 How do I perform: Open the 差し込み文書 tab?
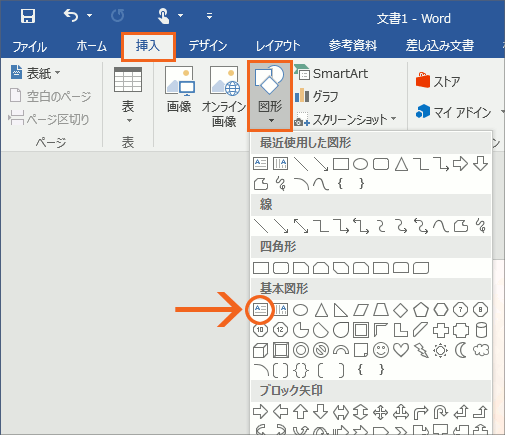(440, 46)
